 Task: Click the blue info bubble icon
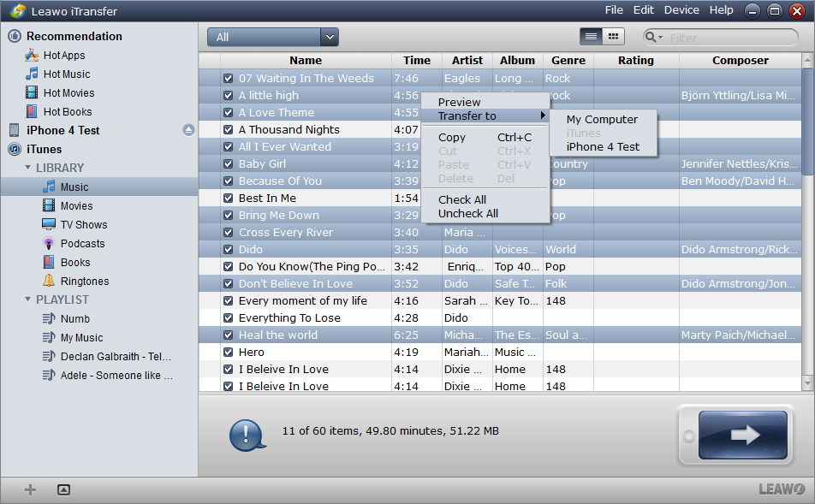click(x=247, y=435)
